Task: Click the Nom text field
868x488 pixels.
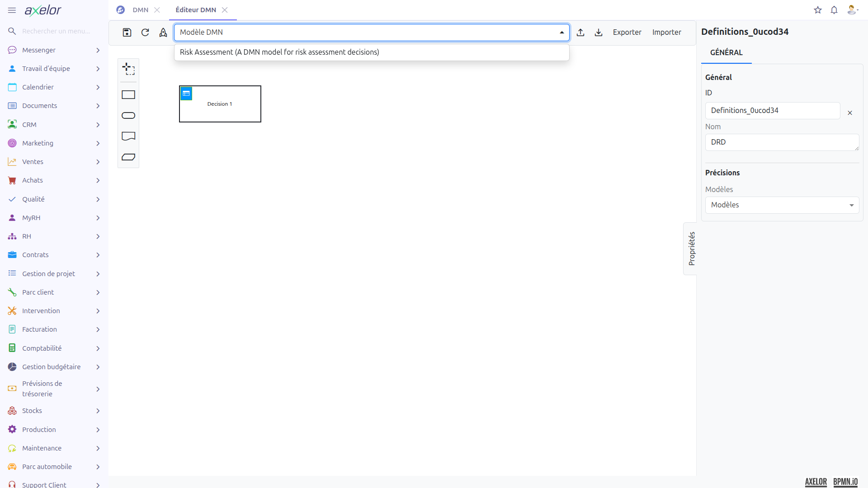Action: tap(781, 142)
